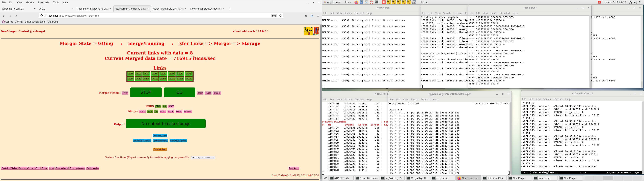
Task: Toggle the 'No output to data storage' button
Action: tap(166, 124)
